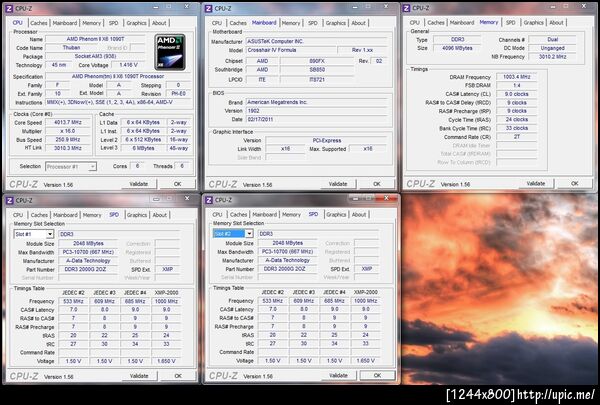Image resolution: width=600 pixels, height=405 pixels.
Task: Click OK in the Slot #1 SPD window
Action: tap(178, 376)
